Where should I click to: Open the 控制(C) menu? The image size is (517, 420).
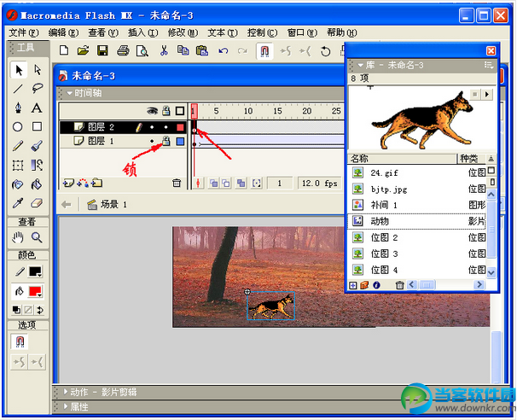click(x=262, y=32)
